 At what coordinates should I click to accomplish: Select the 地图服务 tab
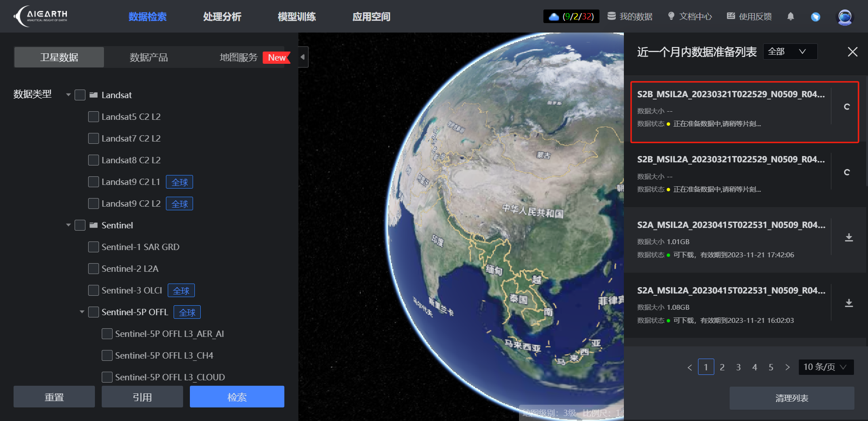pos(239,57)
